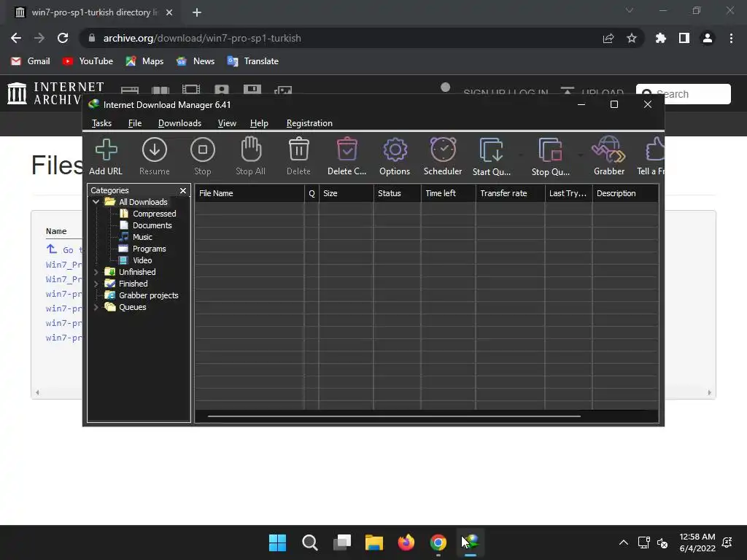The image size is (747, 560).
Task: Click the Delete trash icon
Action: click(298, 156)
